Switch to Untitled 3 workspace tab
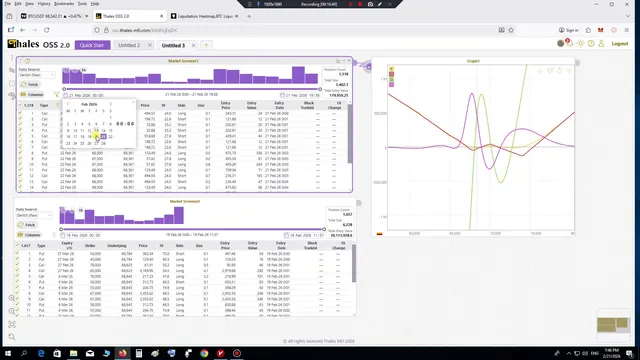The height and width of the screenshot is (360, 640). click(173, 45)
